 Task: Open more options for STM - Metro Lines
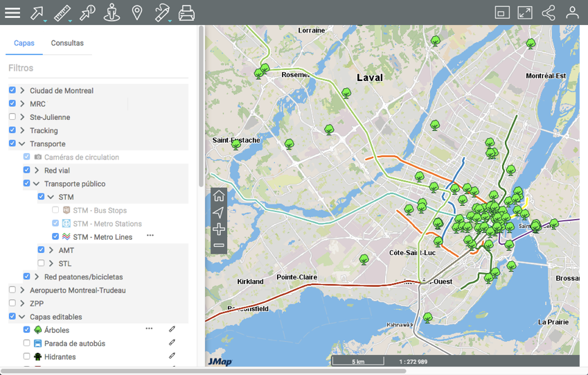tap(150, 236)
